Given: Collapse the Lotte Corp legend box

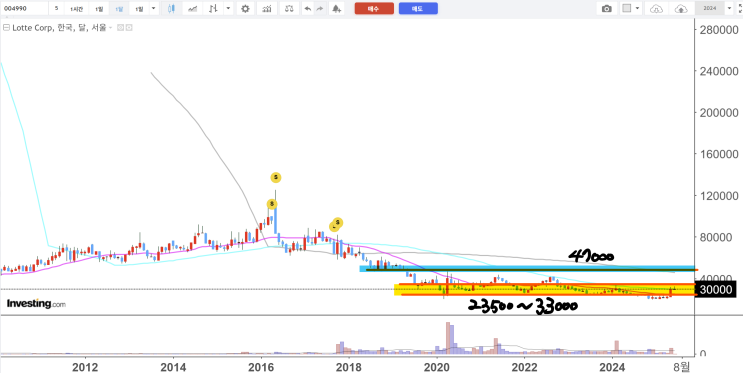Looking at the screenshot, I should (6, 28).
